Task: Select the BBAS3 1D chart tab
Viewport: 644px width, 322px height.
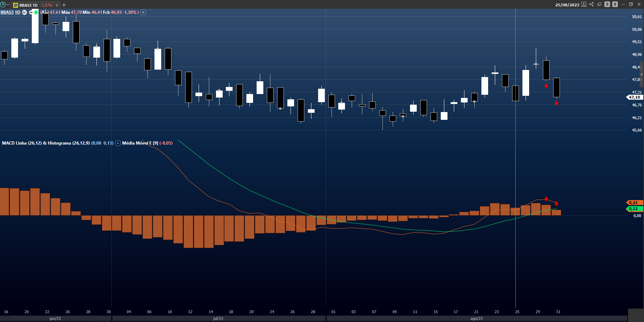Action: click(28, 5)
